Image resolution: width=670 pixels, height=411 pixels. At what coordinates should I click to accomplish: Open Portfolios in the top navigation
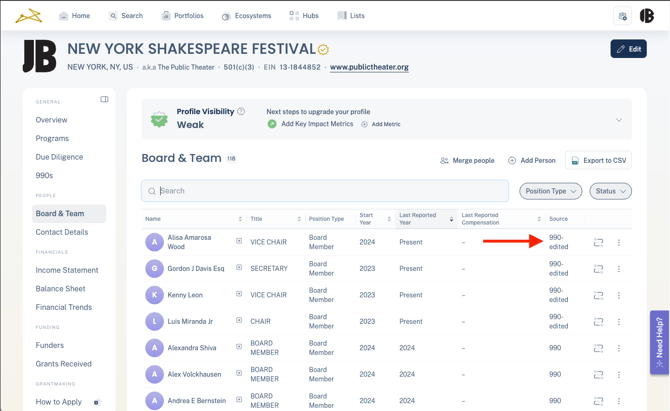pyautogui.click(x=181, y=16)
